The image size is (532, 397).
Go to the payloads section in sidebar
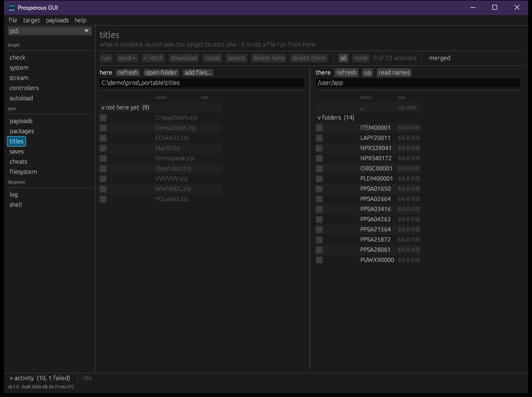[21, 121]
